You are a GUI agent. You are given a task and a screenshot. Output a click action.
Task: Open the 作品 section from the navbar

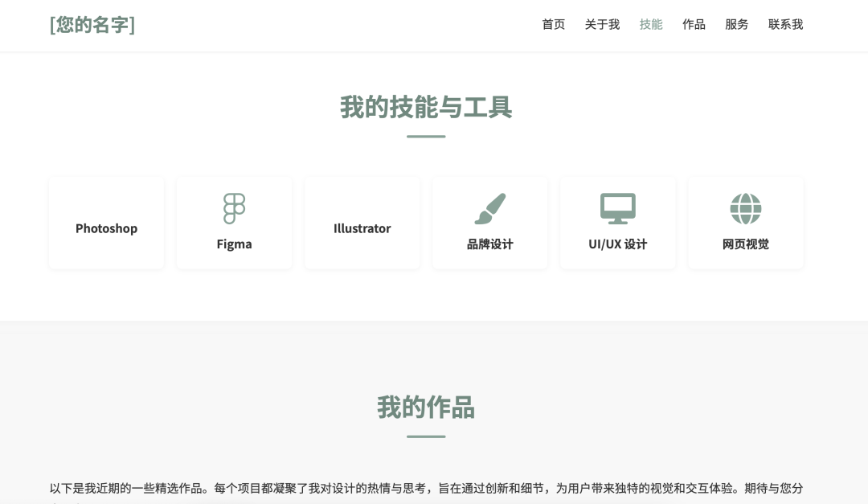coord(694,25)
